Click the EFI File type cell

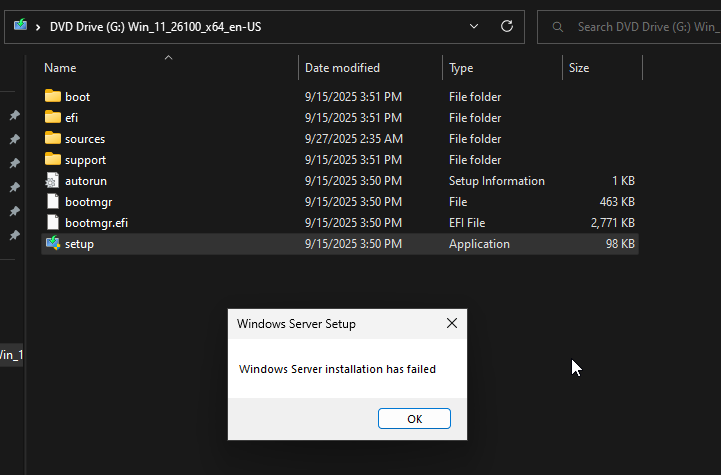tap(467, 223)
